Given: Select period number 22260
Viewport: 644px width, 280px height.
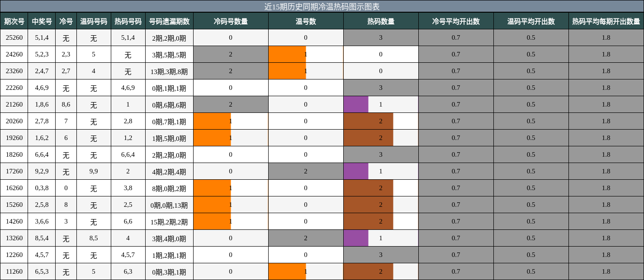Looking at the screenshot, I should click(14, 88).
